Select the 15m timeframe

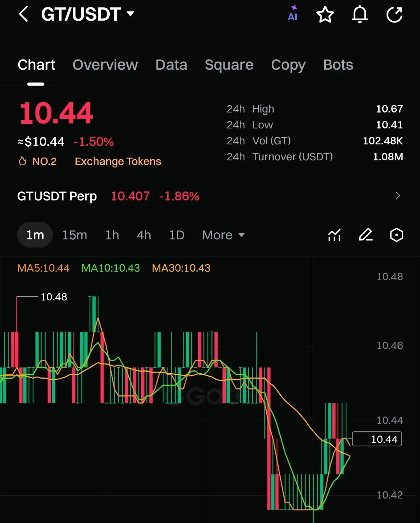point(74,235)
